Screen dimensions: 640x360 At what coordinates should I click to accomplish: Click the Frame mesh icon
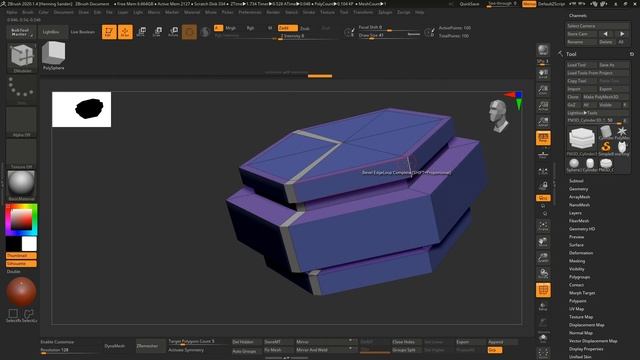pyautogui.click(x=543, y=226)
